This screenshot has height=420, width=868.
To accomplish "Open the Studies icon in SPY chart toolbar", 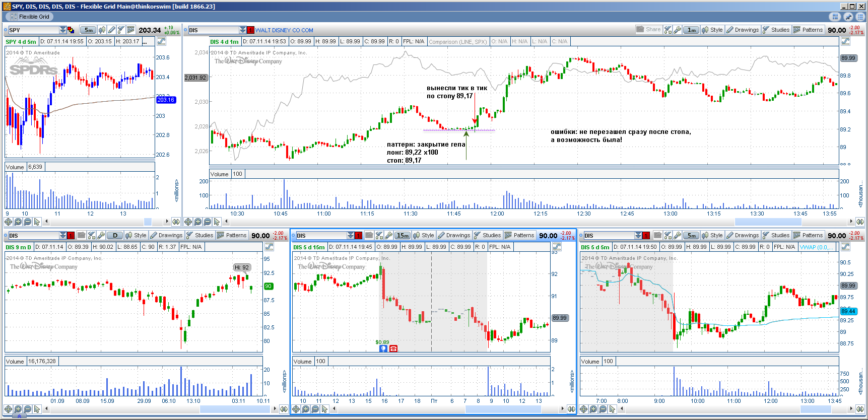I will [x=121, y=30].
